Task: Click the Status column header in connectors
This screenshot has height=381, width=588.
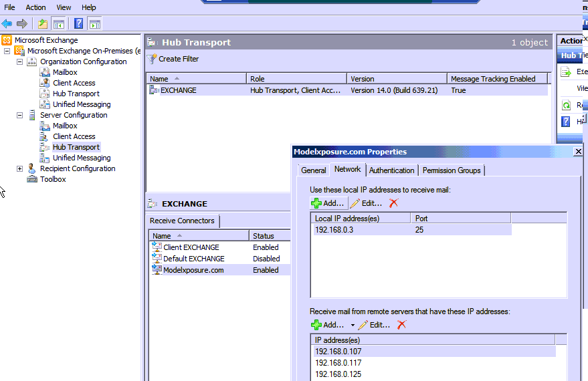Action: tap(270, 236)
